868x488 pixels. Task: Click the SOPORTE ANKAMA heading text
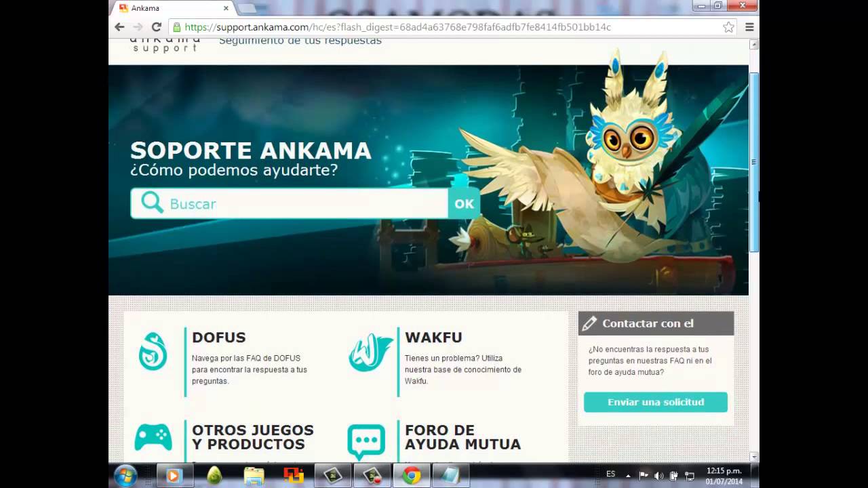(x=250, y=150)
